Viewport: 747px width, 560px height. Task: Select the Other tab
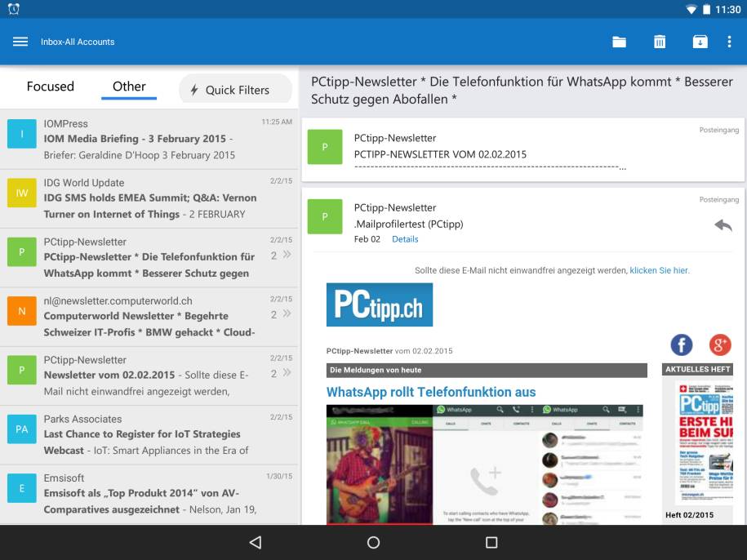point(129,87)
